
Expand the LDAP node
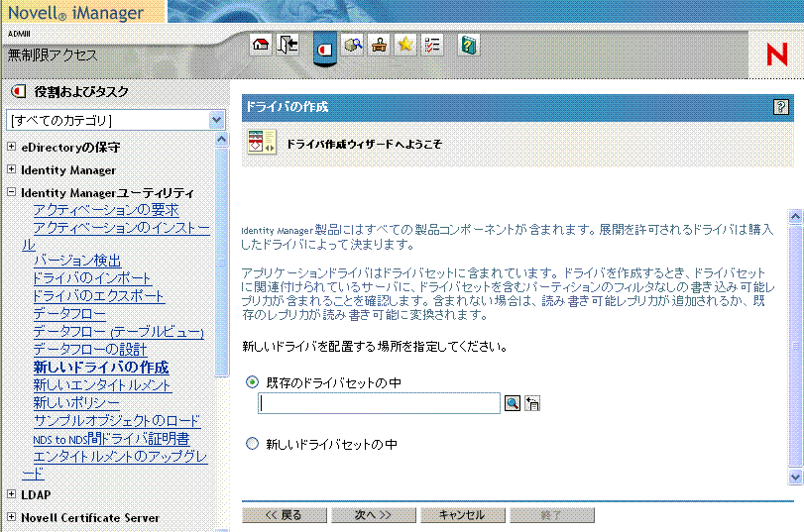point(11,494)
